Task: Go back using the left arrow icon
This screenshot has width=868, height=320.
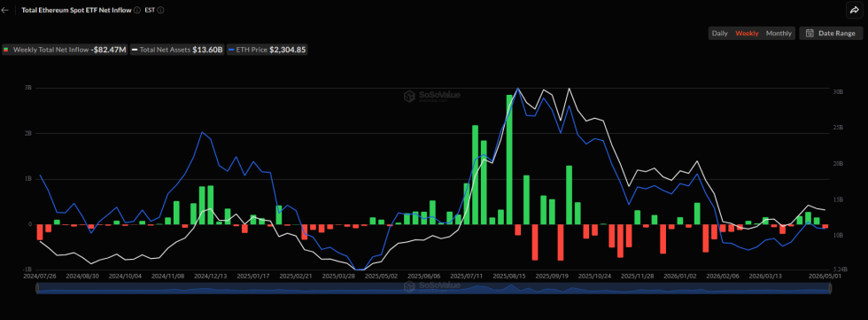Action: [x=5, y=10]
